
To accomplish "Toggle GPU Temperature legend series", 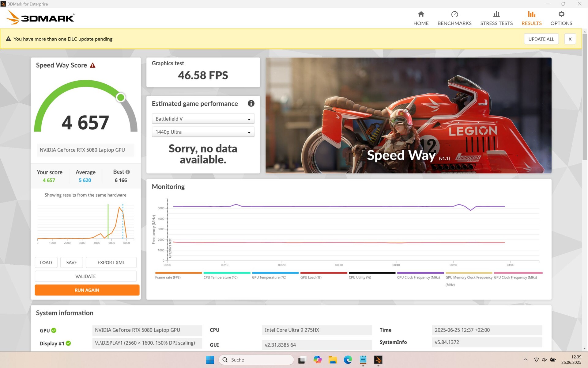I will [275, 275].
